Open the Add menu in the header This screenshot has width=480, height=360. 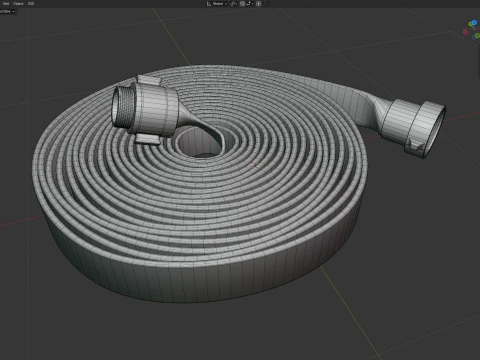point(6,4)
